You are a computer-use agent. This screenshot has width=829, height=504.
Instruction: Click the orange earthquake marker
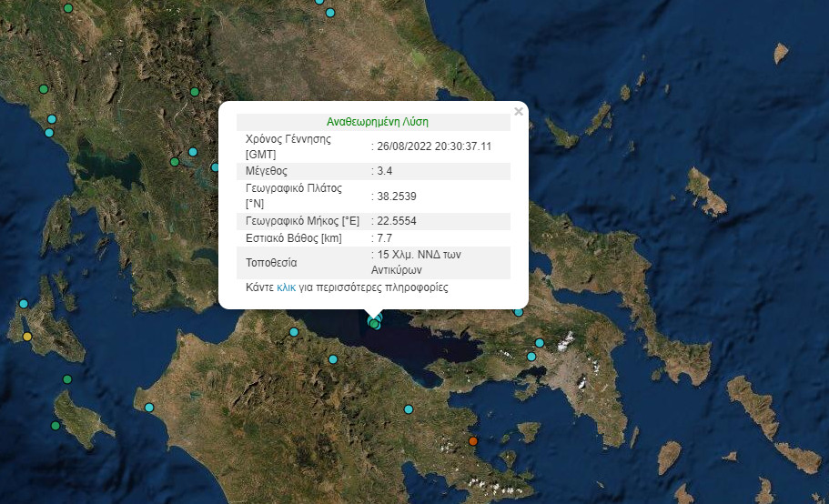click(x=472, y=441)
